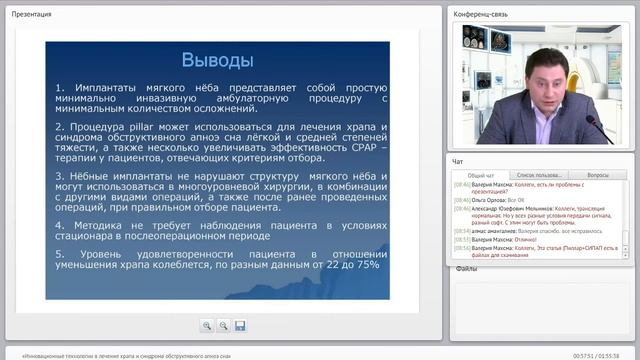This screenshot has height=360, width=640.
Task: Click Валерия Максма's message 'Отлично!'
Action: (x=495, y=240)
